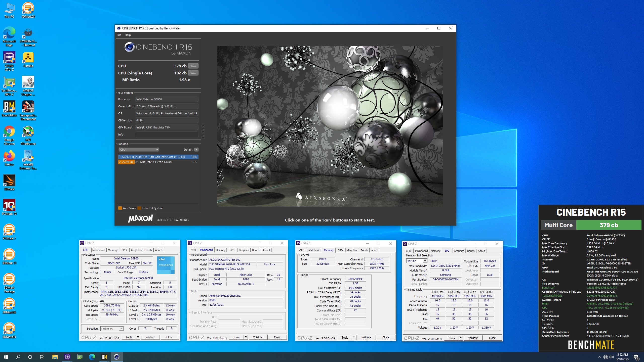Open the Ranking CPU dropdown in Cinebench
644x362 pixels.
139,150
